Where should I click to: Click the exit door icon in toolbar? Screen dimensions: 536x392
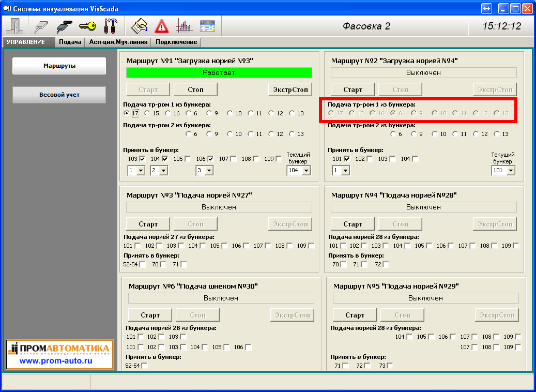point(14,26)
